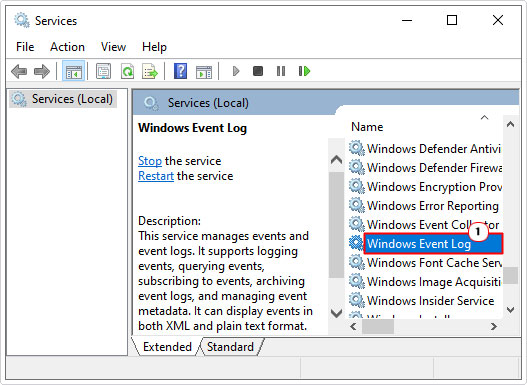The image size is (527, 385).
Task: Click the Stop the service link
Action: [x=150, y=161]
